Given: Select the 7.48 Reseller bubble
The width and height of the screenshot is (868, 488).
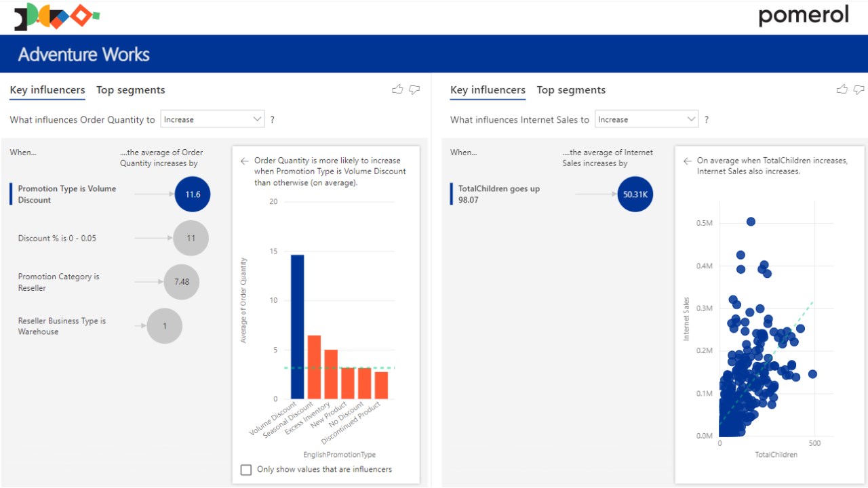Looking at the screenshot, I should pos(182,282).
